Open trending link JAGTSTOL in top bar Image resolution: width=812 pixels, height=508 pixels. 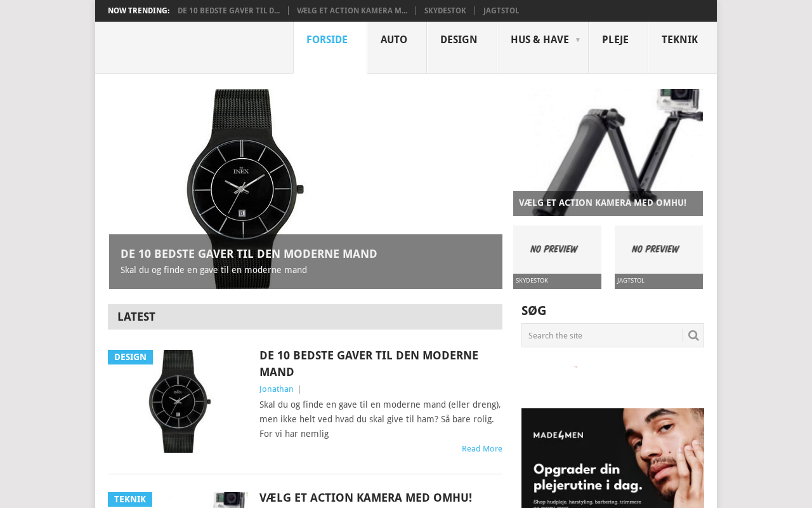coord(501,11)
